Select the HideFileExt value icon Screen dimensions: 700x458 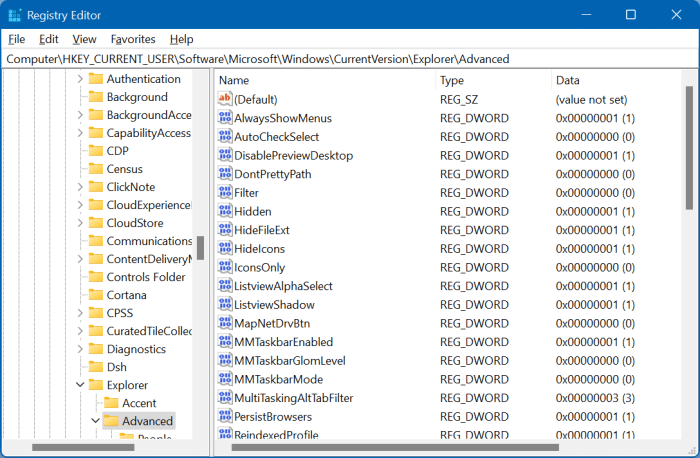225,230
